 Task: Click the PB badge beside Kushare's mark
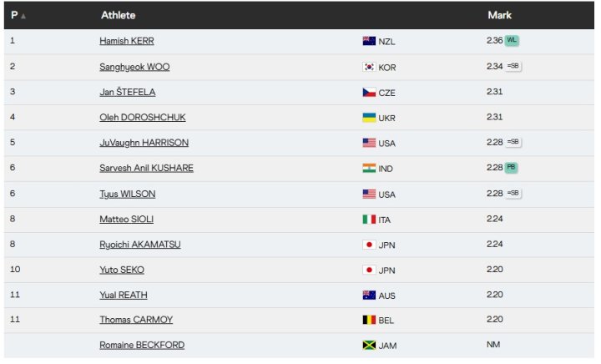tap(512, 168)
